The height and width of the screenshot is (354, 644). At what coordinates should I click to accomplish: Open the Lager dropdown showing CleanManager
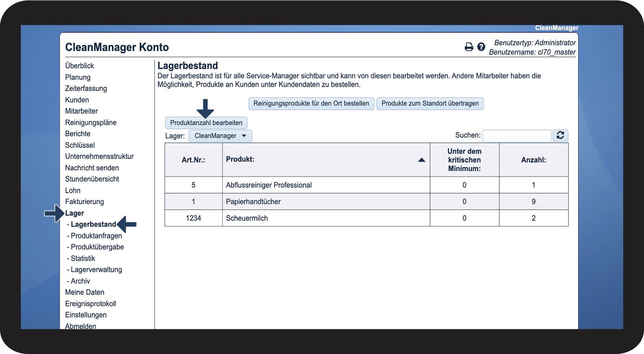[x=220, y=136]
